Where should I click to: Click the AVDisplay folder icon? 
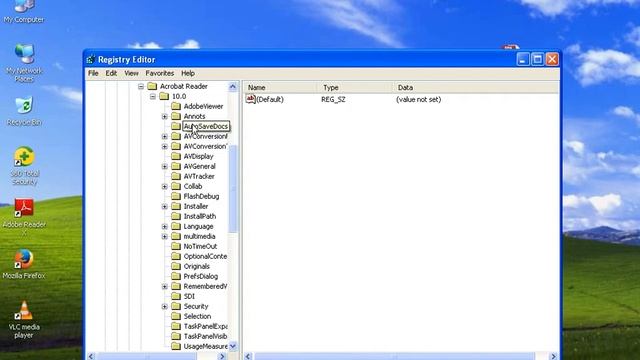176,156
